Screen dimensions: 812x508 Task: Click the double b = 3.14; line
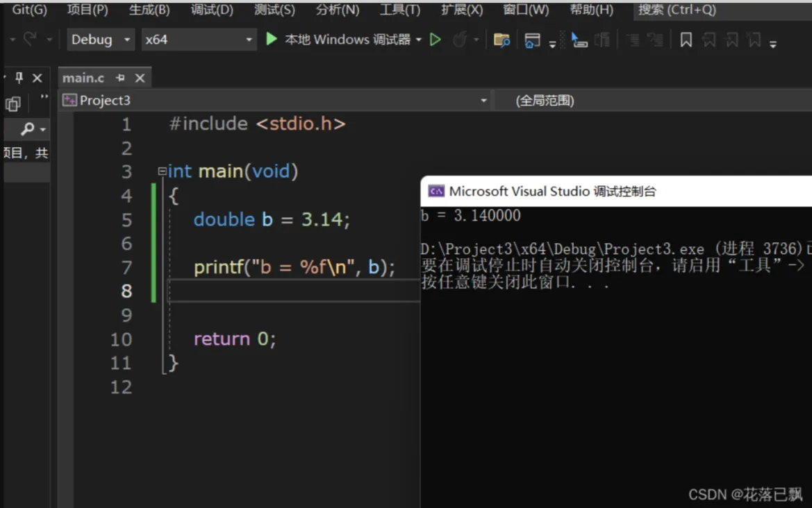(272, 219)
